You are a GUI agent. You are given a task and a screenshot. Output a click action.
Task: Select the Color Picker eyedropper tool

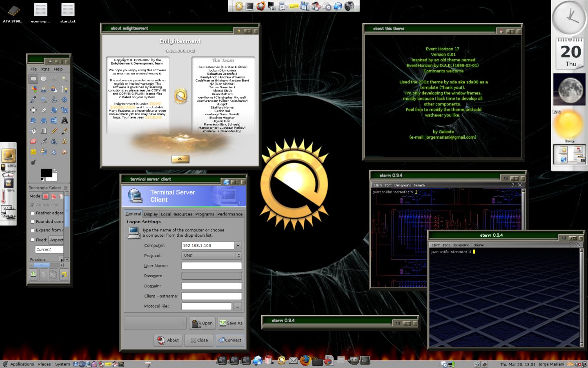(33, 99)
